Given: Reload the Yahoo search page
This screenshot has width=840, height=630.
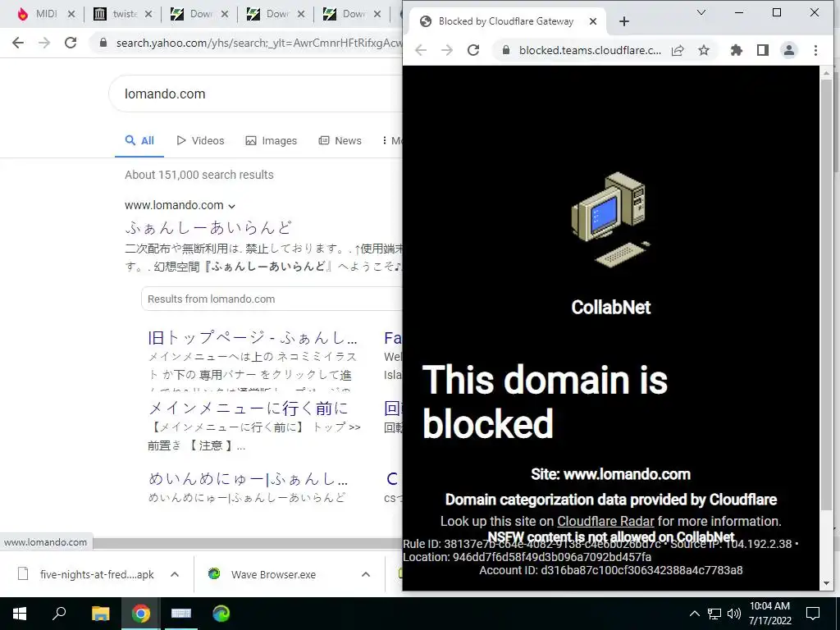Looking at the screenshot, I should pyautogui.click(x=71, y=43).
